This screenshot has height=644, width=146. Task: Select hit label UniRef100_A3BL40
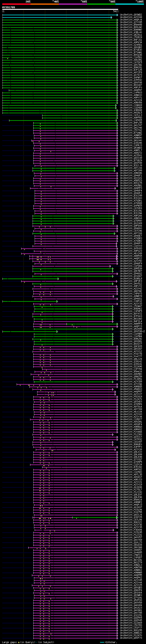point(131,32)
